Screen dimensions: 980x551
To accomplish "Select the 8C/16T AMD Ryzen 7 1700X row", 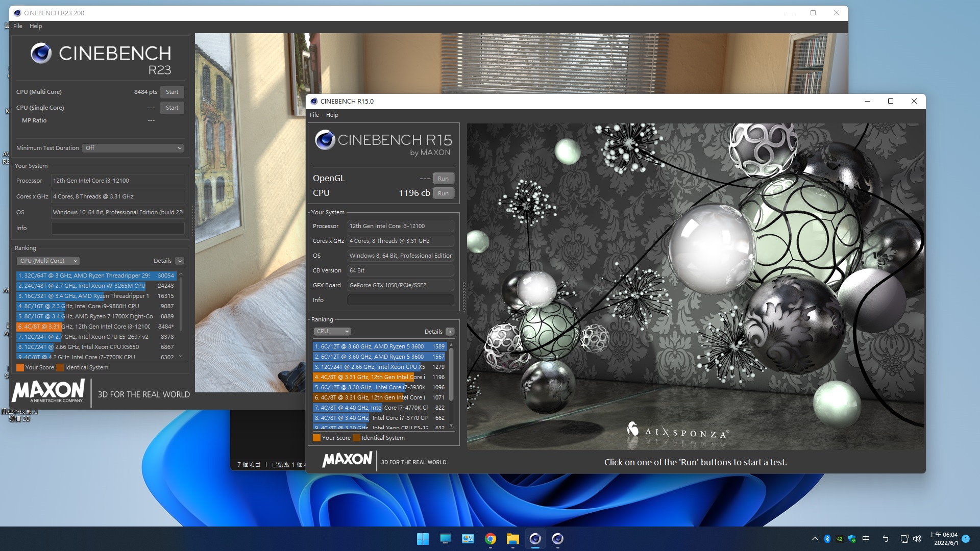I will coord(96,316).
